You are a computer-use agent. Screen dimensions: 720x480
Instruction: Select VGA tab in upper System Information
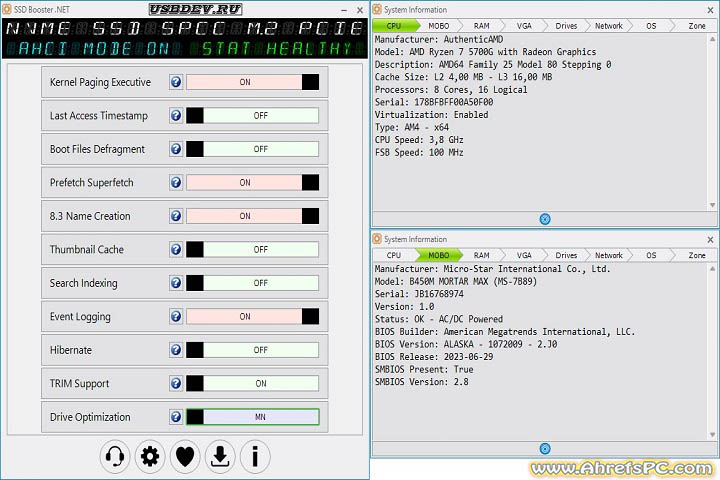pos(524,26)
